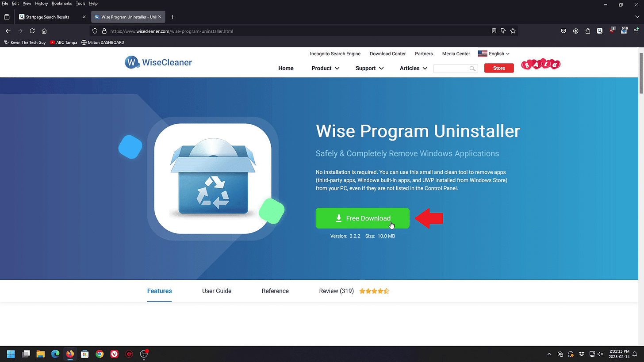Click the Dropbox tray icon
The width and height of the screenshot is (644, 362).
(581, 354)
